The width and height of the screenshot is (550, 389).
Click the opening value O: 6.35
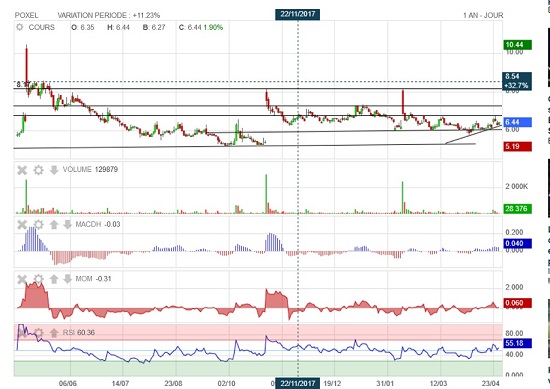[x=83, y=27]
